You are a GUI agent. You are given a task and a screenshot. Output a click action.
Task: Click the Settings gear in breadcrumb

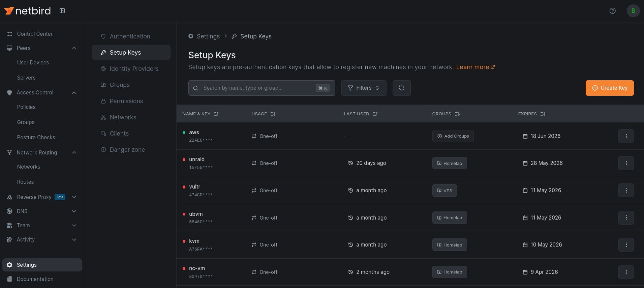pos(191,36)
